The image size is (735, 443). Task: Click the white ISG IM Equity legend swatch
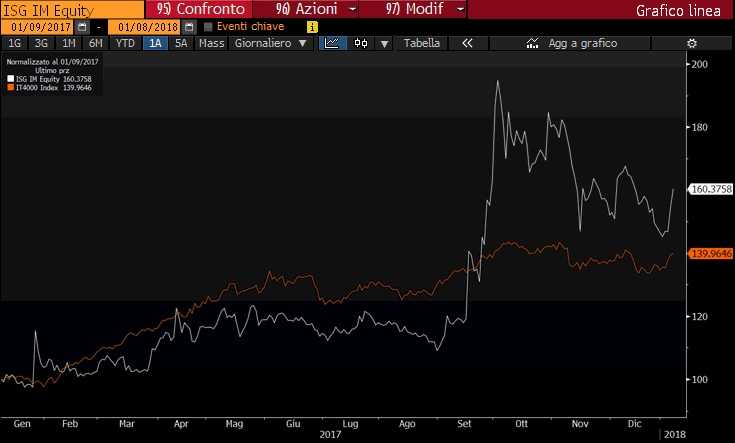10,79
